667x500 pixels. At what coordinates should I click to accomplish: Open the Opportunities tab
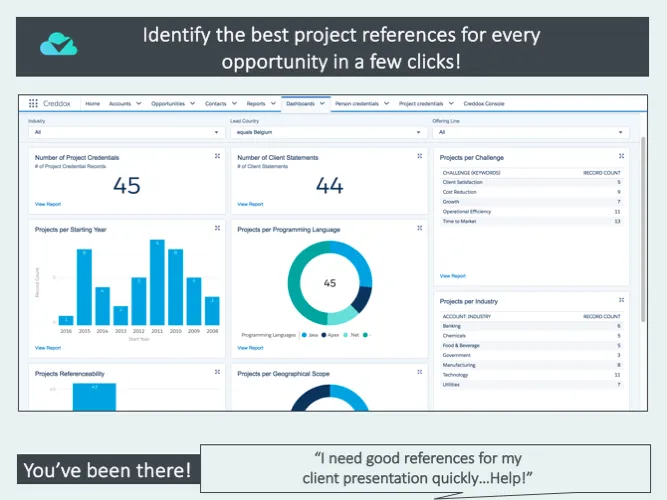[x=168, y=103]
